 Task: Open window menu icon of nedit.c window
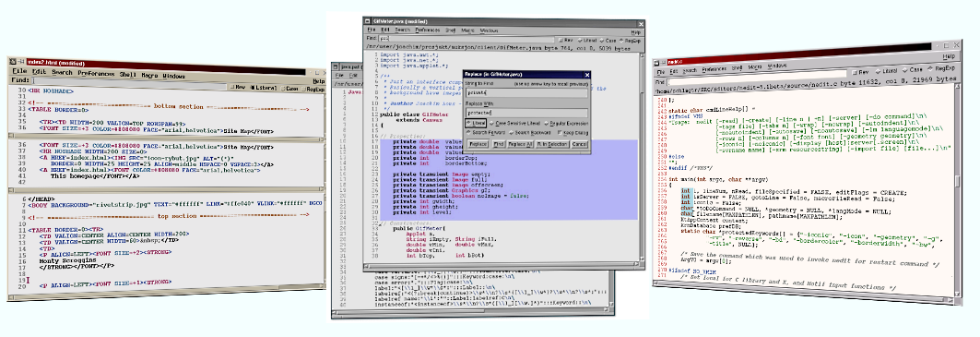pos(656,63)
